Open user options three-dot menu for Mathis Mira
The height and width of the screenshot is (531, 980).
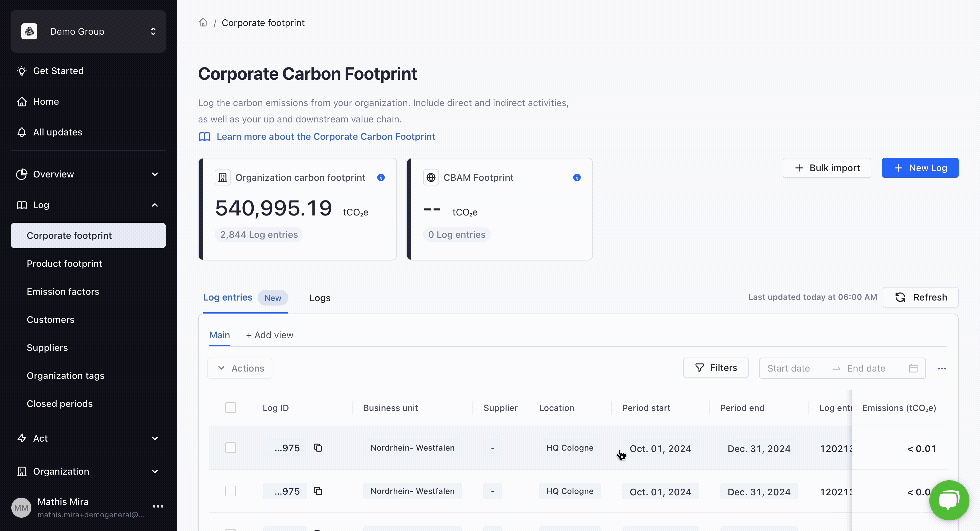click(x=158, y=506)
